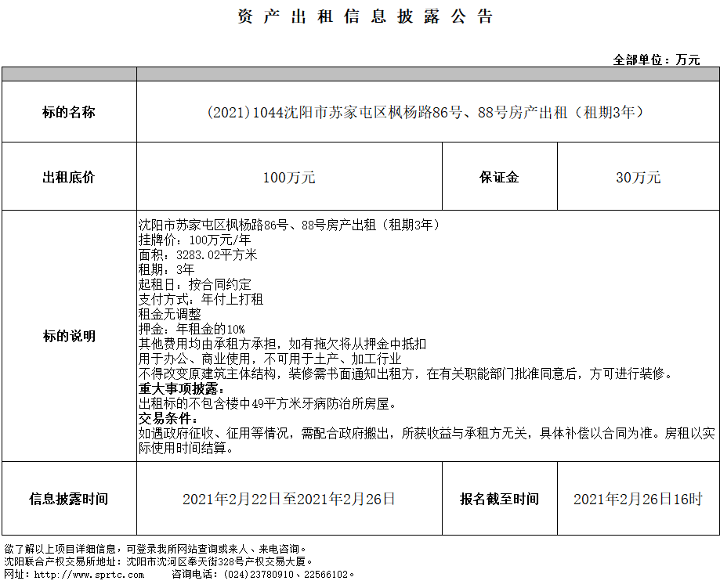The image size is (720, 588).
Task: Select the 30万元 deposit value
Action: click(x=638, y=178)
